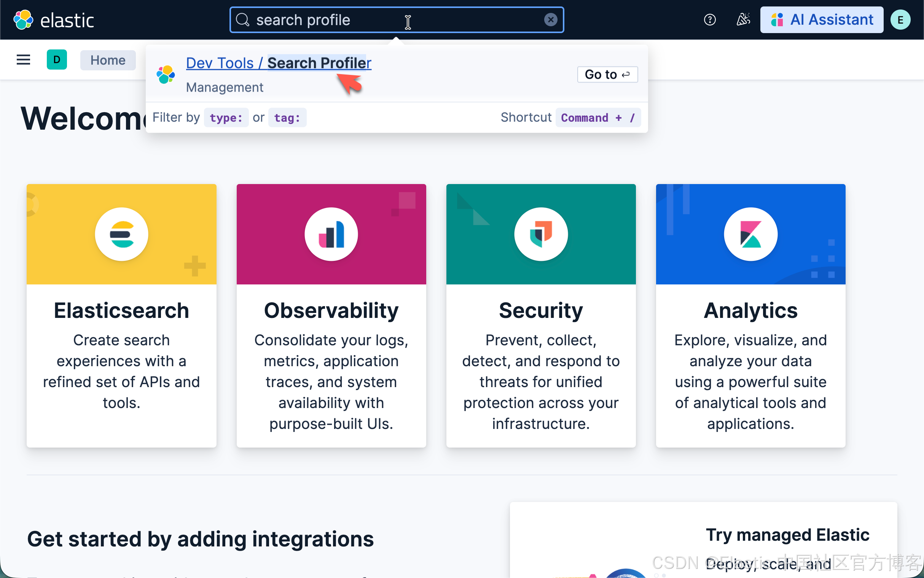The width and height of the screenshot is (924, 578).
Task: Click the type: filter badge
Action: tap(226, 118)
